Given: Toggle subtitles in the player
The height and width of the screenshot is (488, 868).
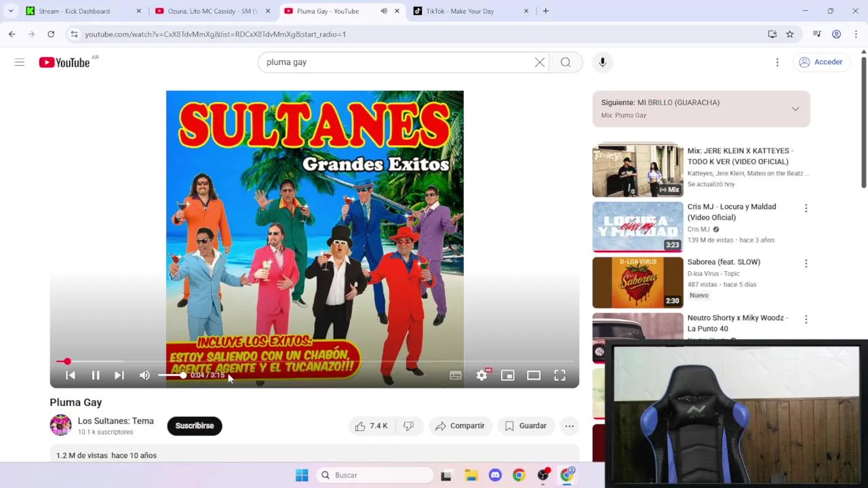Looking at the screenshot, I should [456, 375].
